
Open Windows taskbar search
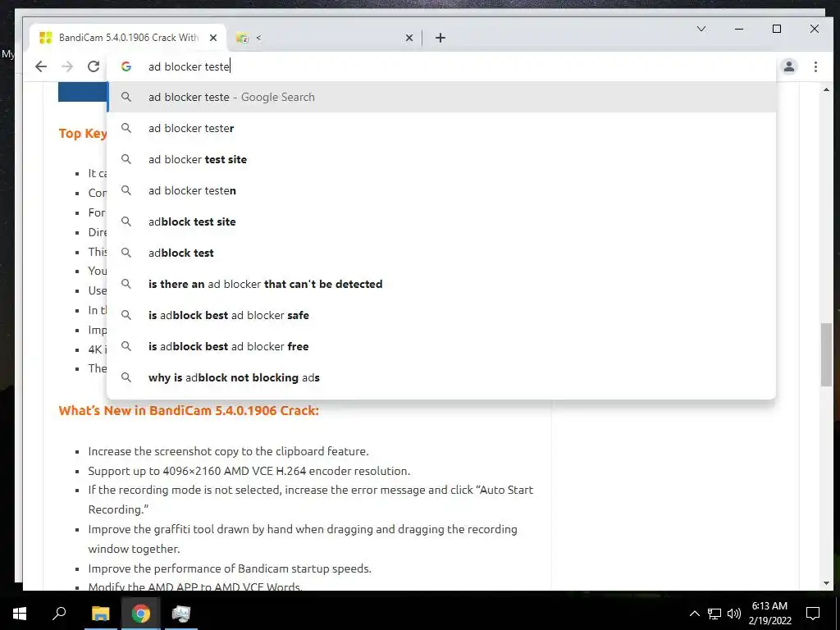[59, 614]
